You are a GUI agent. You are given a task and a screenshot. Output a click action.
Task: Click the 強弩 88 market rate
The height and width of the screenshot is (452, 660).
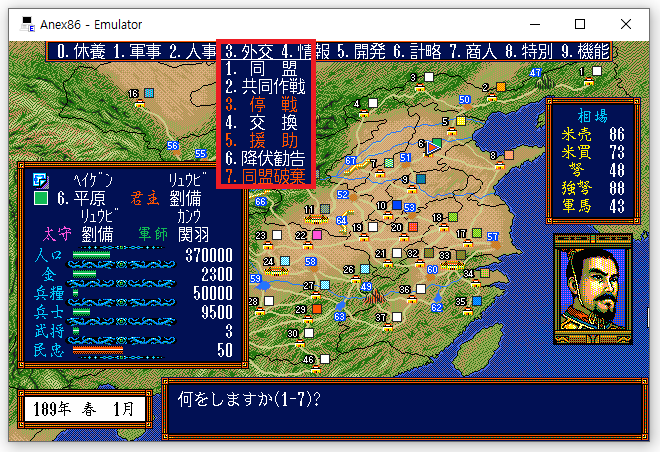click(x=593, y=188)
